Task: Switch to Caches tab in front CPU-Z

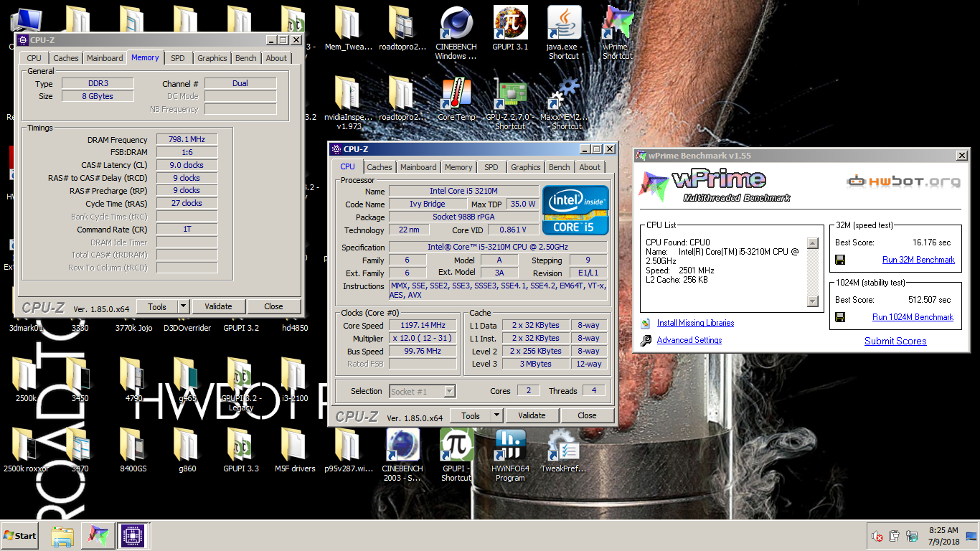Action: [380, 167]
